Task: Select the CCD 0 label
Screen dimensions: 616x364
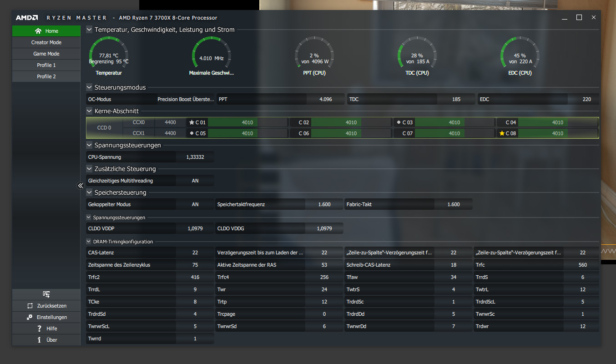Action: pos(104,128)
